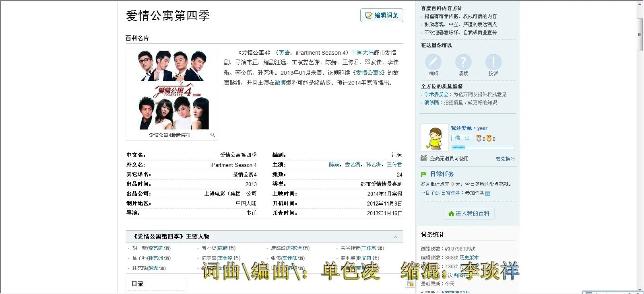644x294 pixels.
Task: Open 邓家佳 link beside 唐悠悠
Action: click(x=294, y=248)
